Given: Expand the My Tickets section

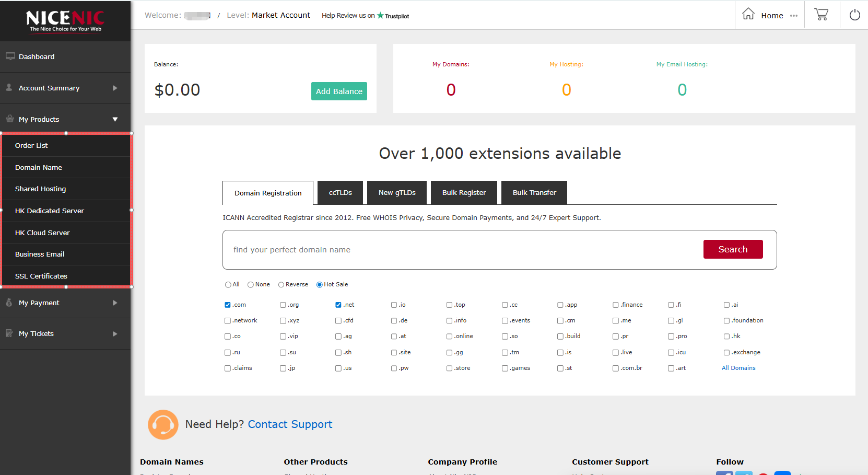Looking at the screenshot, I should 65,333.
